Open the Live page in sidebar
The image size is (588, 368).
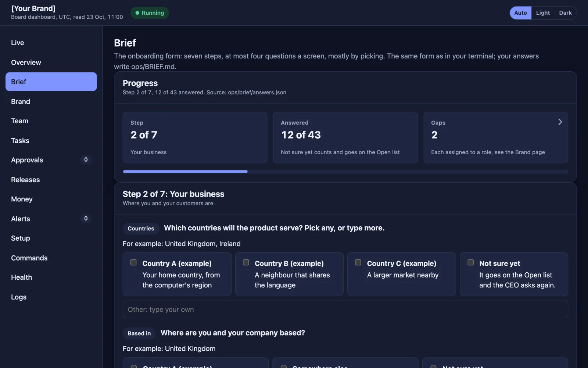(x=51, y=43)
